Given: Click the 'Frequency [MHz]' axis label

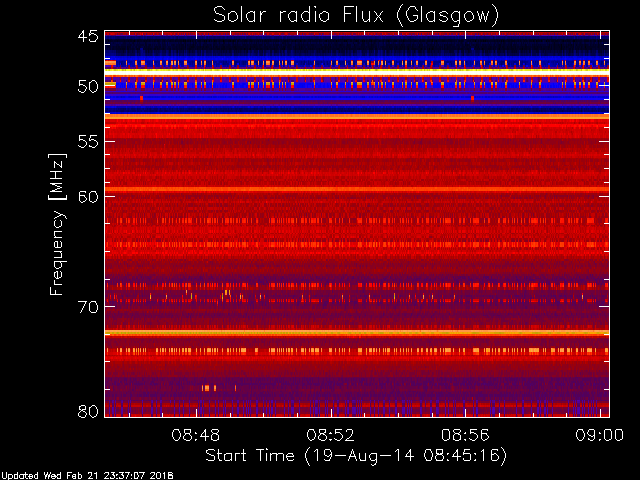Looking at the screenshot, I should pyautogui.click(x=57, y=224).
